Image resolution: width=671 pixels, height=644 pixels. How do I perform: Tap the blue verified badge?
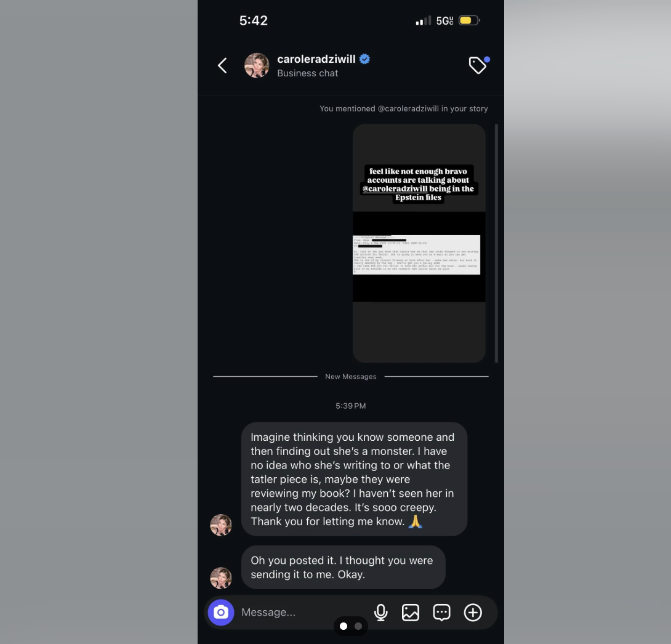pyautogui.click(x=364, y=58)
